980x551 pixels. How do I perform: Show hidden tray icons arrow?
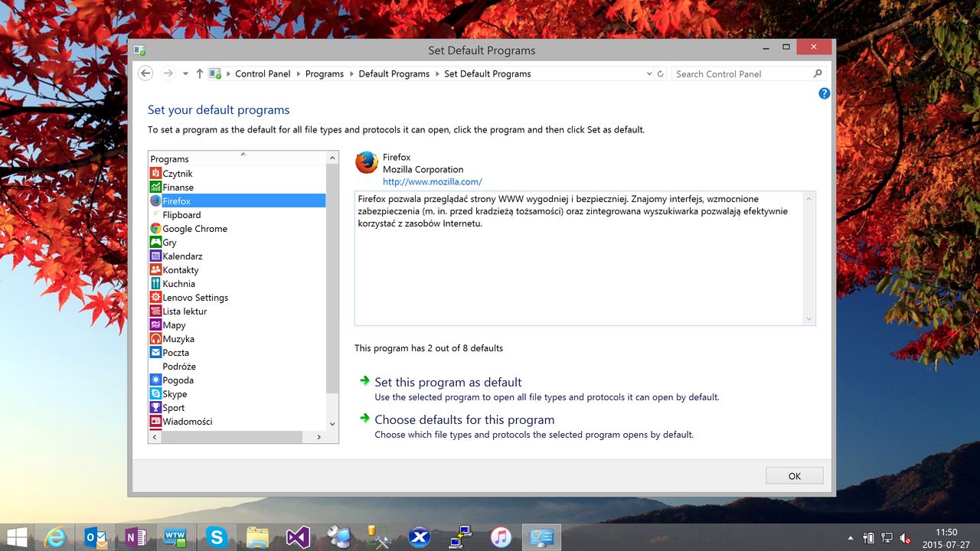pyautogui.click(x=851, y=538)
